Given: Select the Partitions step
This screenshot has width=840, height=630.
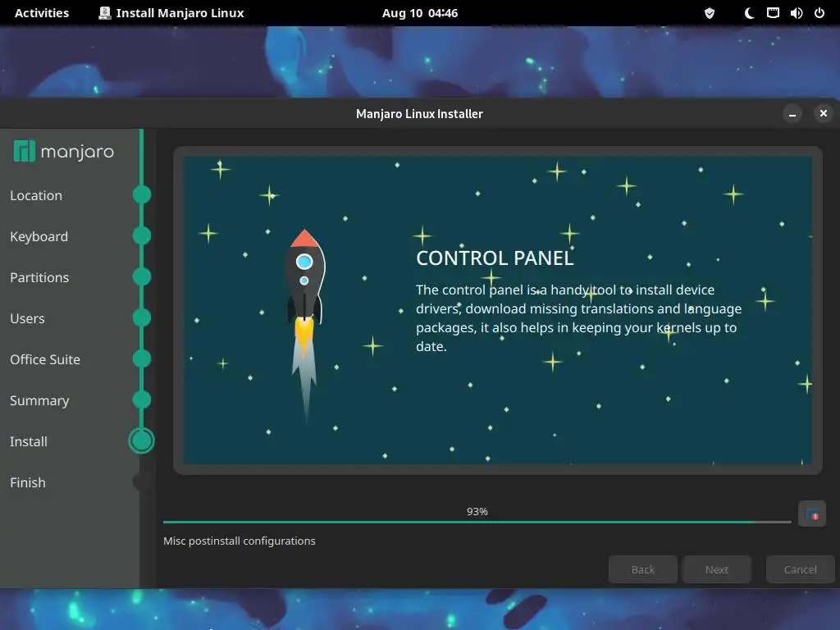Looking at the screenshot, I should tap(39, 277).
